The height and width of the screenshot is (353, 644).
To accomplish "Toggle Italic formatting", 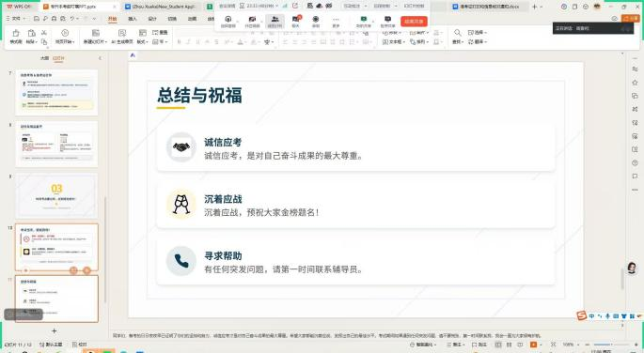I will (x=189, y=42).
